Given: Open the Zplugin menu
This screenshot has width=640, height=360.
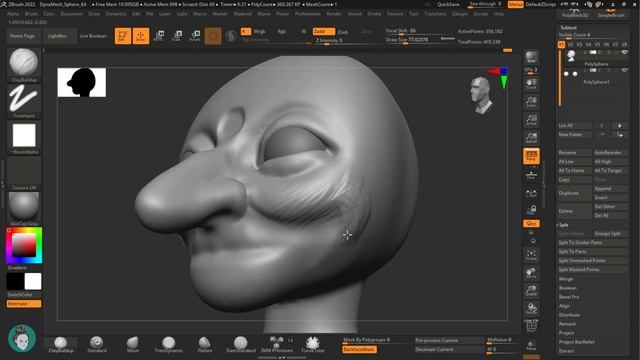Looking at the screenshot, I should click(460, 14).
